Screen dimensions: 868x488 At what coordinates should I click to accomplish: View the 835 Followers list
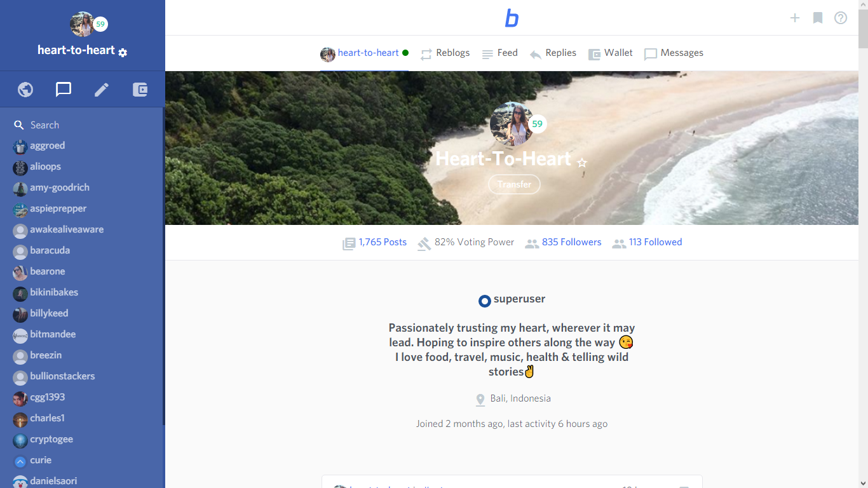coord(571,242)
